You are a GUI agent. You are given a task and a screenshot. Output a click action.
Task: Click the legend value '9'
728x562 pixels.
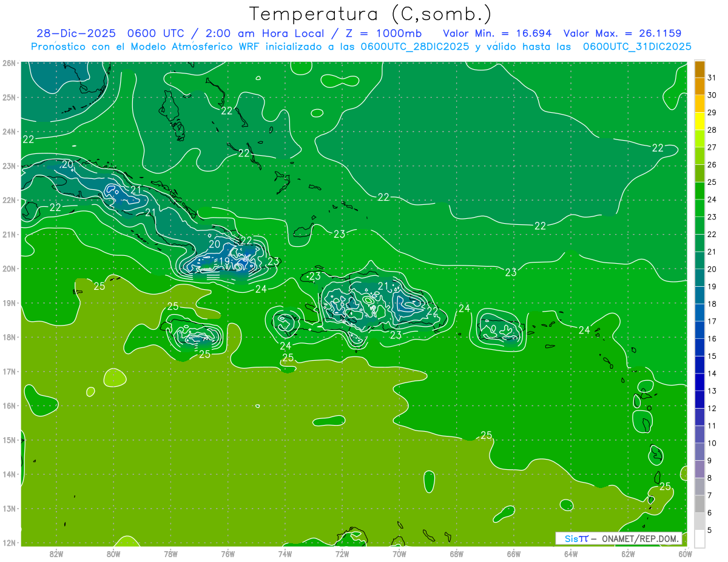(710, 461)
